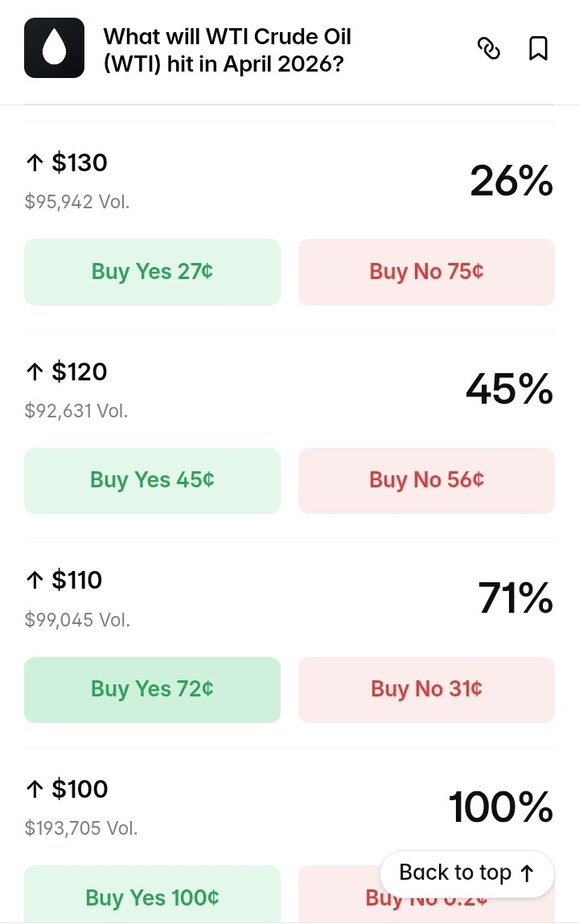
Task: Tap the 71% probability value
Action: [515, 598]
